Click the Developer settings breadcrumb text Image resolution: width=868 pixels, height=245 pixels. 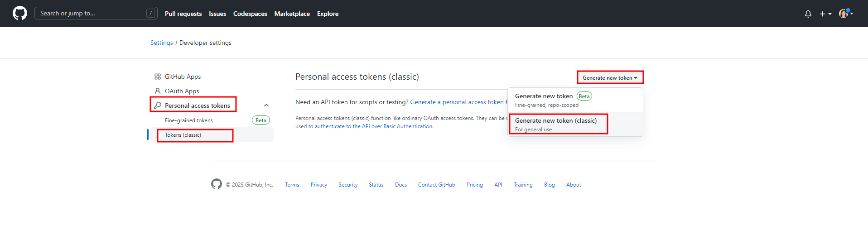(x=205, y=43)
